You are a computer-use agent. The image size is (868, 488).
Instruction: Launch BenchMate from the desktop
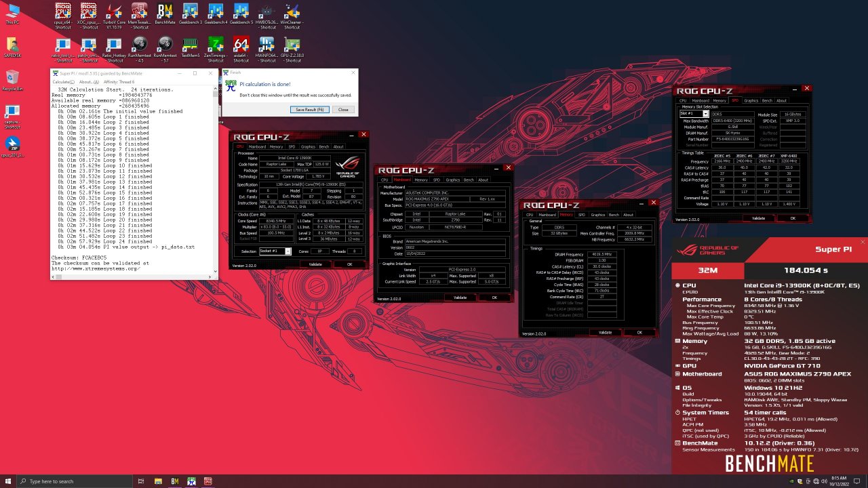[165, 14]
